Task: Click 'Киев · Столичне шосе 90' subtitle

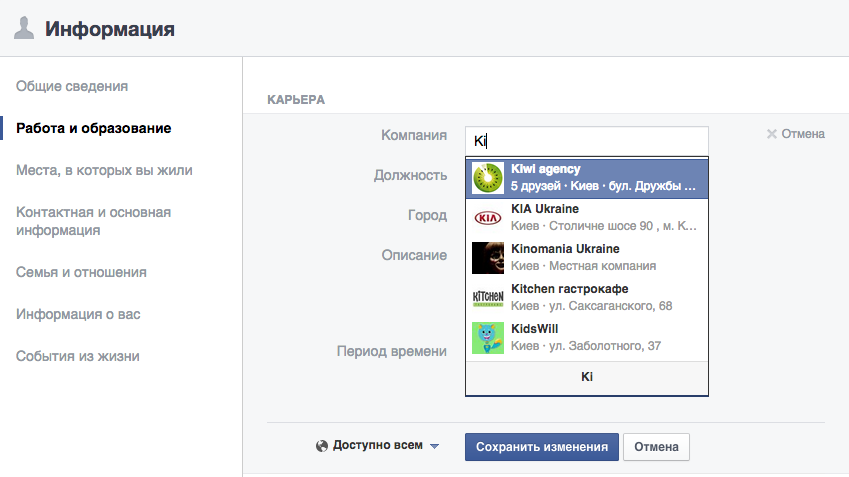Action: (604, 226)
